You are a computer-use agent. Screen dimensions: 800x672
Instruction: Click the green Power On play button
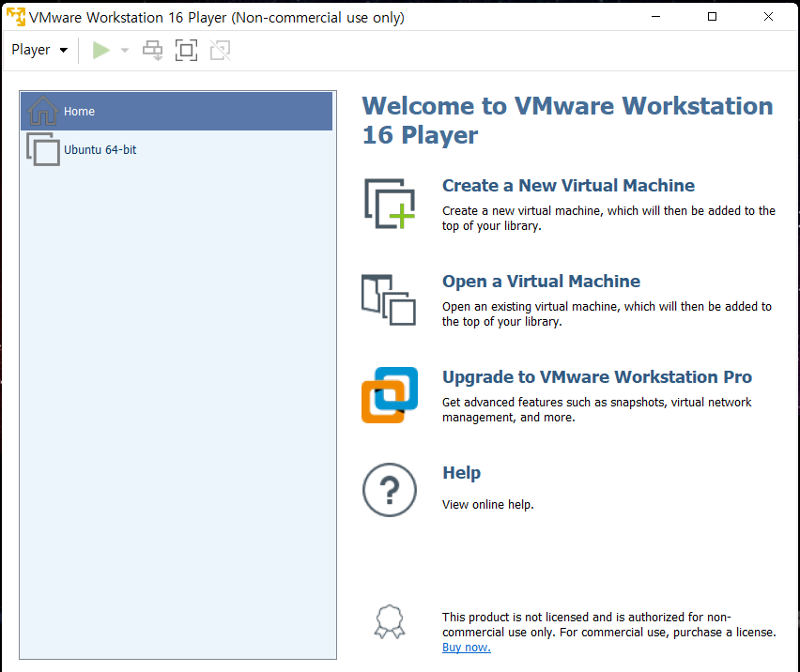(101, 50)
